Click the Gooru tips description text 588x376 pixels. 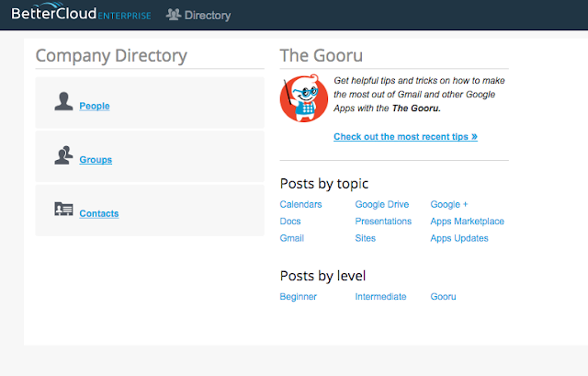coord(419,94)
